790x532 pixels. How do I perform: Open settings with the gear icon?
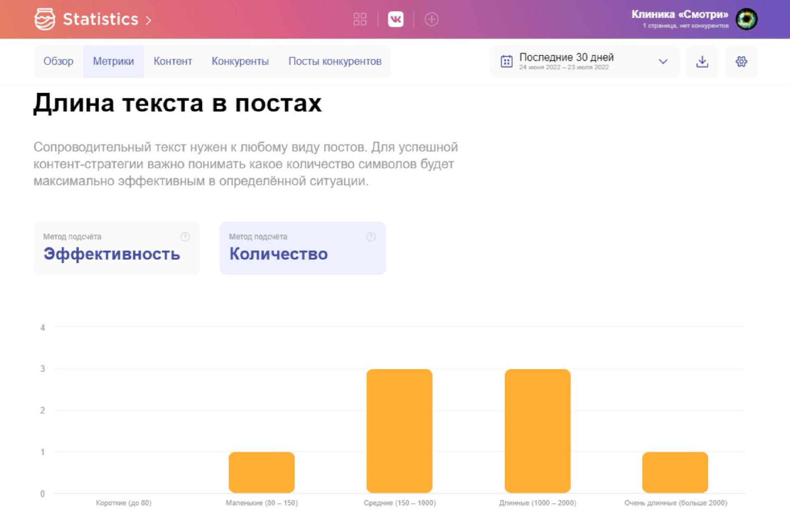click(x=741, y=61)
